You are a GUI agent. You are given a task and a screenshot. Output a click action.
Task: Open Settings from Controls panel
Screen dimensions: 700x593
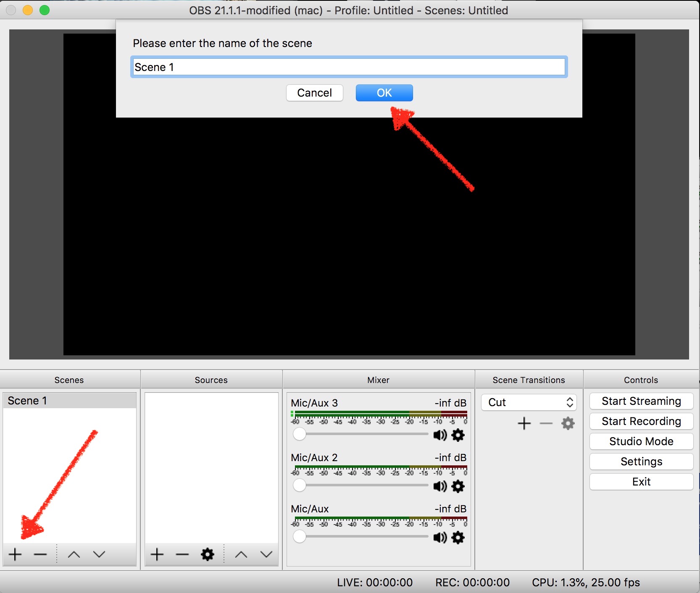point(642,462)
